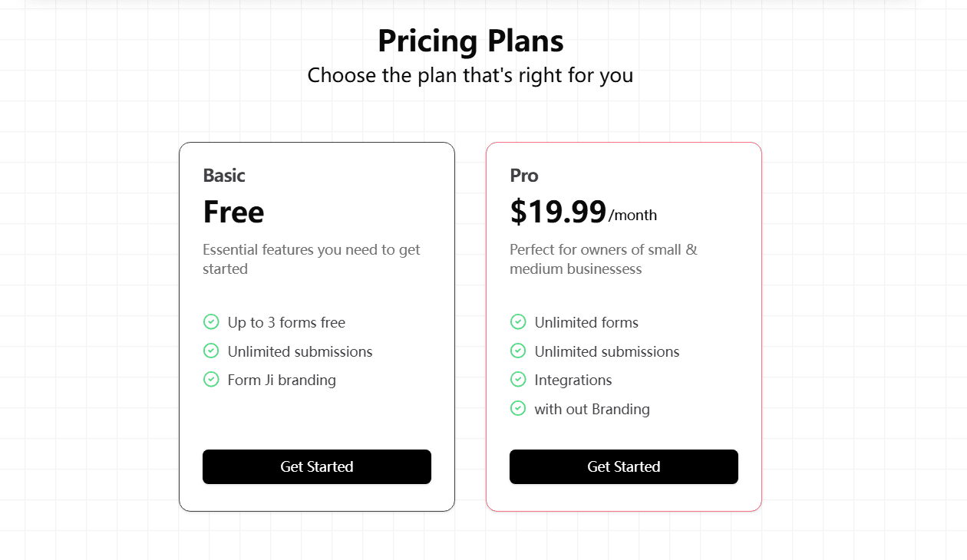
Task: Click the $19.99 price
Action: coord(558,212)
